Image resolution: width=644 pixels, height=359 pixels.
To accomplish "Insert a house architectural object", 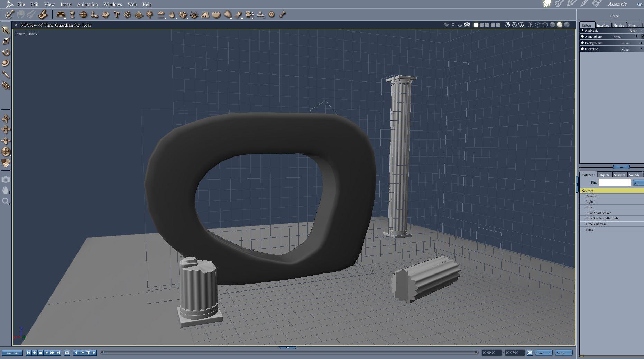I will point(205,15).
